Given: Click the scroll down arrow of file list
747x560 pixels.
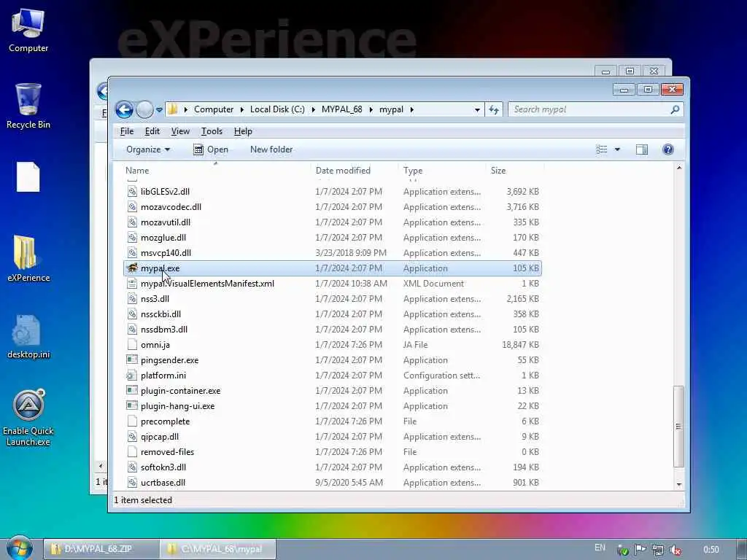Looking at the screenshot, I should (x=679, y=484).
